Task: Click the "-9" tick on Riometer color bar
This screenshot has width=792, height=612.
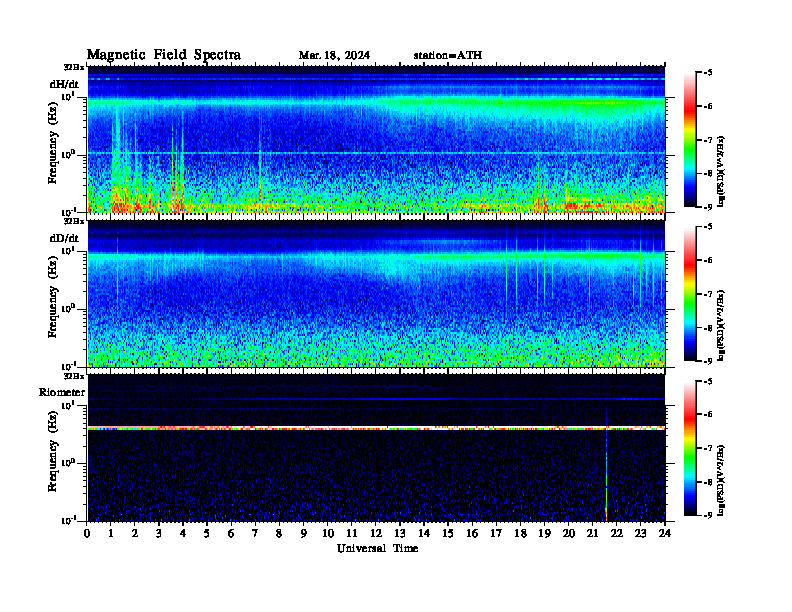Action: pyautogui.click(x=708, y=515)
